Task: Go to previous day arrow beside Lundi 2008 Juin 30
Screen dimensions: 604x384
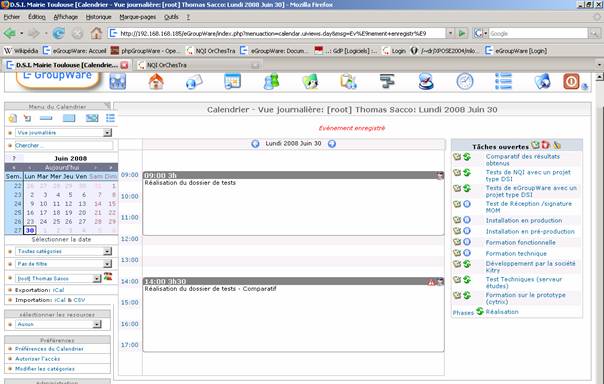Action: point(255,144)
